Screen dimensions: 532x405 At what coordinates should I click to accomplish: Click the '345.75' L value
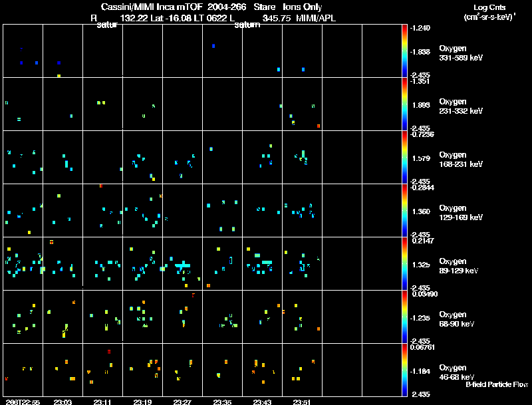pos(277,18)
